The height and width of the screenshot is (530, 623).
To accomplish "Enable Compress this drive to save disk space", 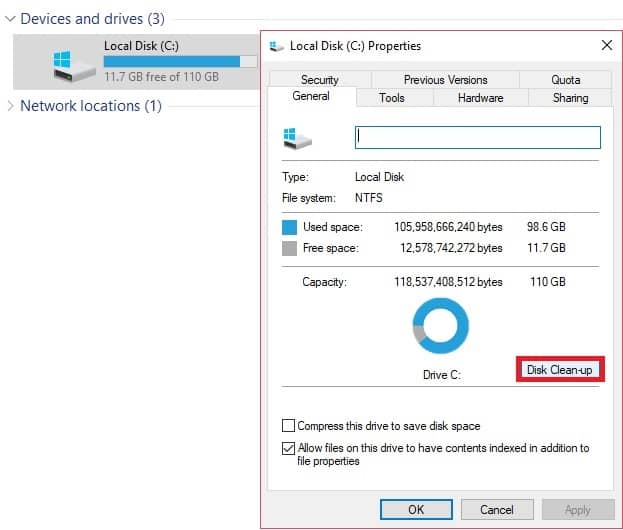I will click(x=289, y=426).
